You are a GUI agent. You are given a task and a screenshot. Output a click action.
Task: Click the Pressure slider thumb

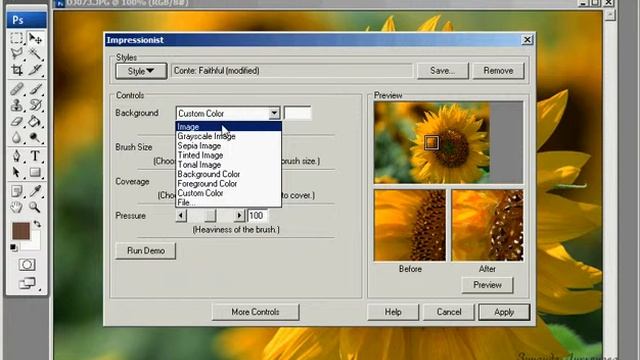click(x=210, y=215)
